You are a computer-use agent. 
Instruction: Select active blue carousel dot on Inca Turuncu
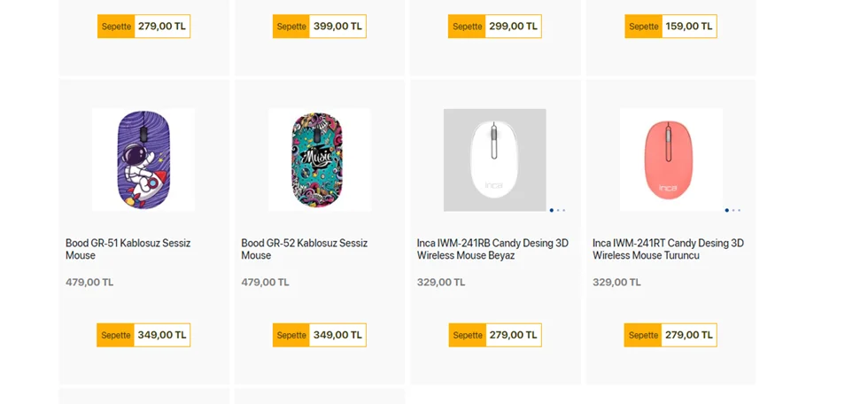[726, 210]
